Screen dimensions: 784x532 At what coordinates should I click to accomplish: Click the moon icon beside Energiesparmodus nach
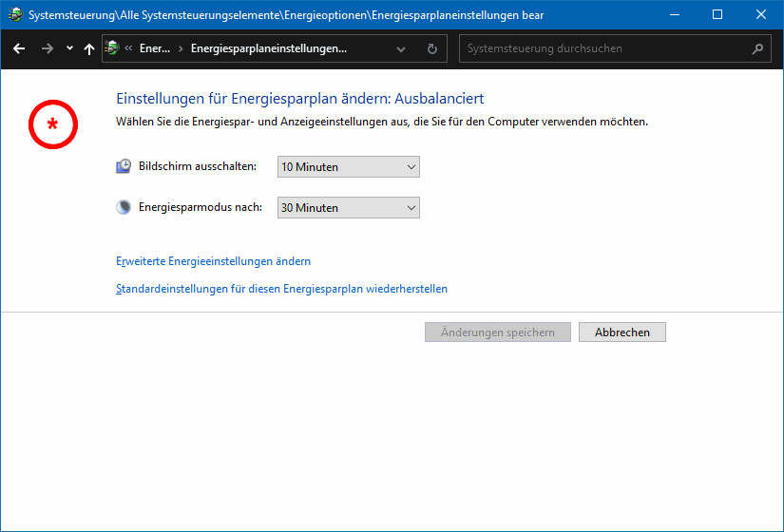tap(124, 207)
